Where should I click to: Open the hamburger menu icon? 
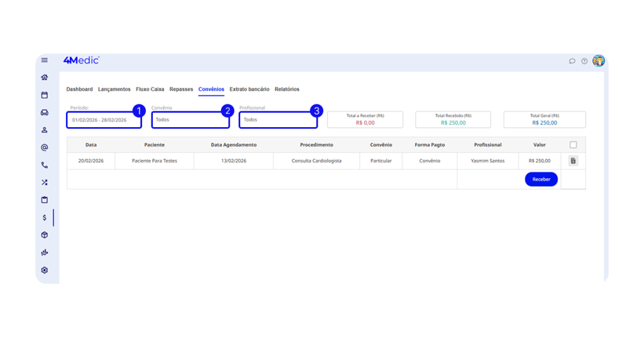click(x=45, y=60)
